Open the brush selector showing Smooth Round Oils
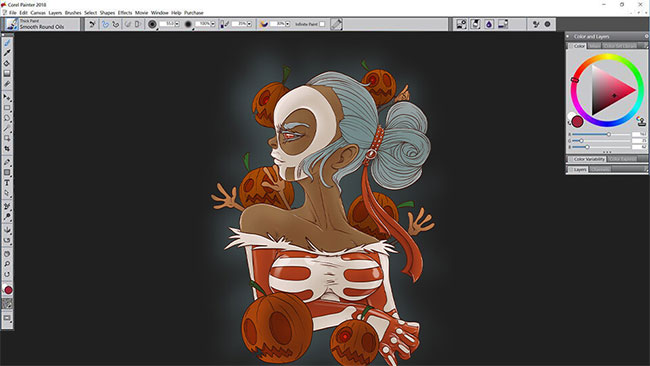The image size is (650, 366). point(43,24)
